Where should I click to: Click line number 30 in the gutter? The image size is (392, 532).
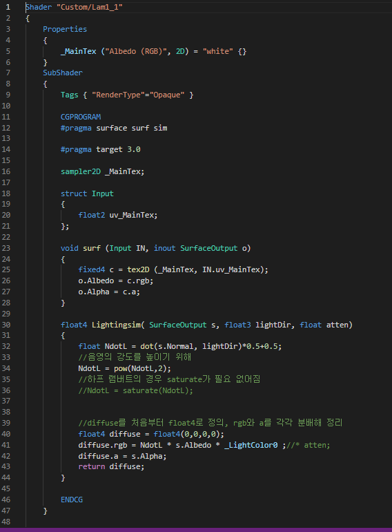tap(6, 325)
